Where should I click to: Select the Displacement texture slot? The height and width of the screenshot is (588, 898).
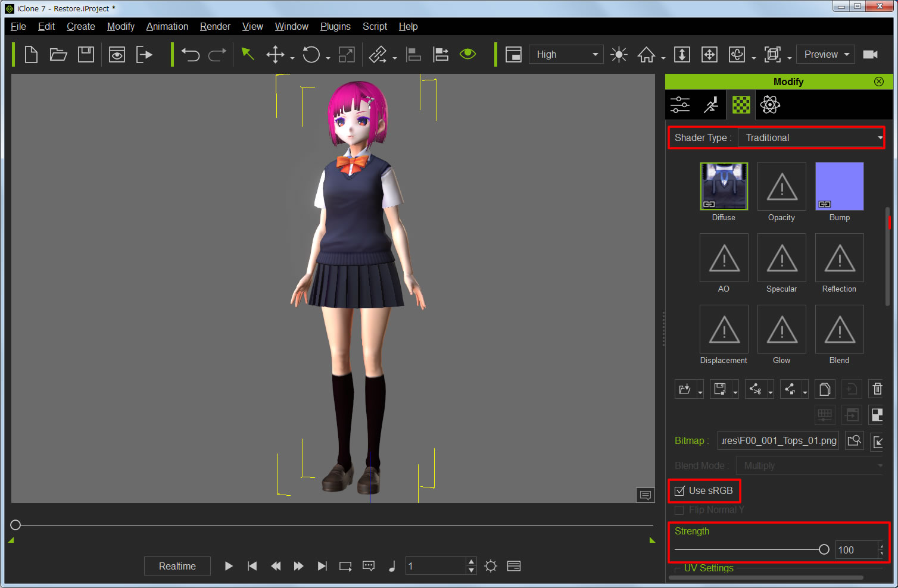pyautogui.click(x=724, y=329)
